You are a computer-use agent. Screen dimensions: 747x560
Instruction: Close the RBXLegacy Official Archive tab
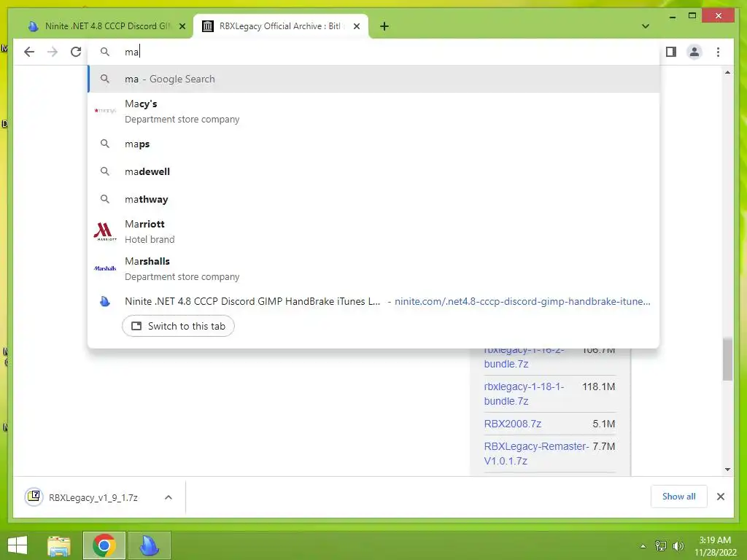(356, 26)
